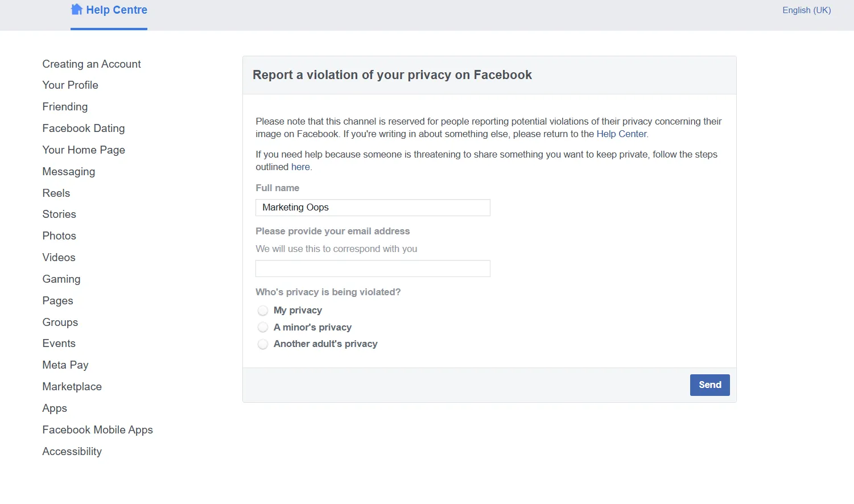
Task: Open Creating an Account topic
Action: pos(92,64)
